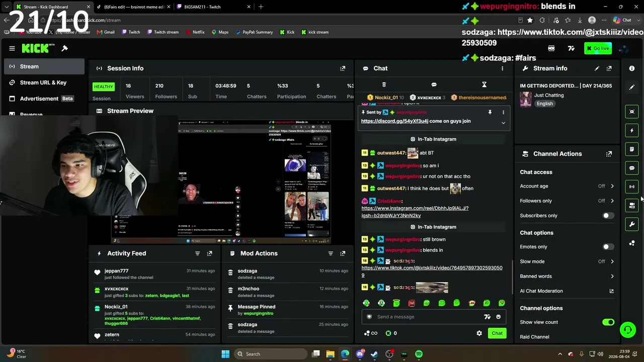Pop out the Activity Feed panel
This screenshot has width=644, height=362.
pyautogui.click(x=209, y=253)
